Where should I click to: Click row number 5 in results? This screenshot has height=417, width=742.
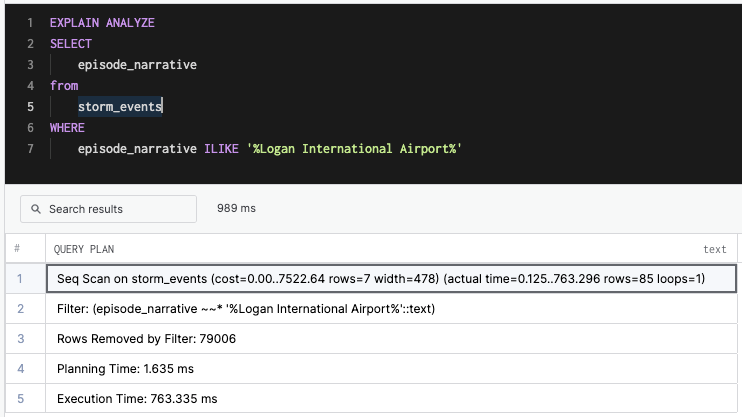point(20,398)
